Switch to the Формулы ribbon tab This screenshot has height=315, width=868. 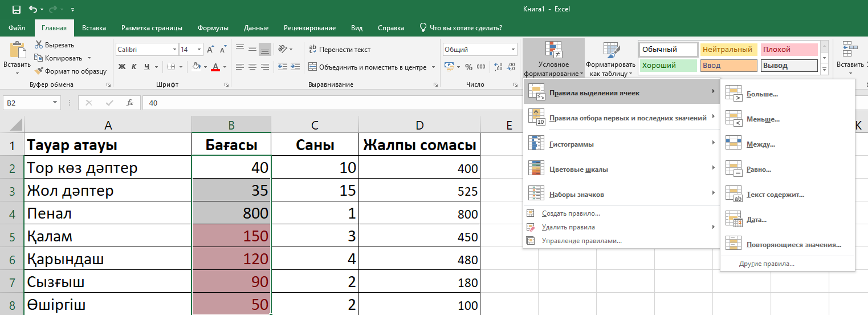(x=213, y=28)
